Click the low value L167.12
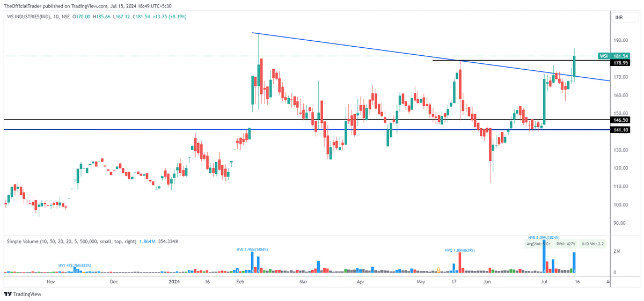Viewport: 644px width, 301px height. (121, 18)
